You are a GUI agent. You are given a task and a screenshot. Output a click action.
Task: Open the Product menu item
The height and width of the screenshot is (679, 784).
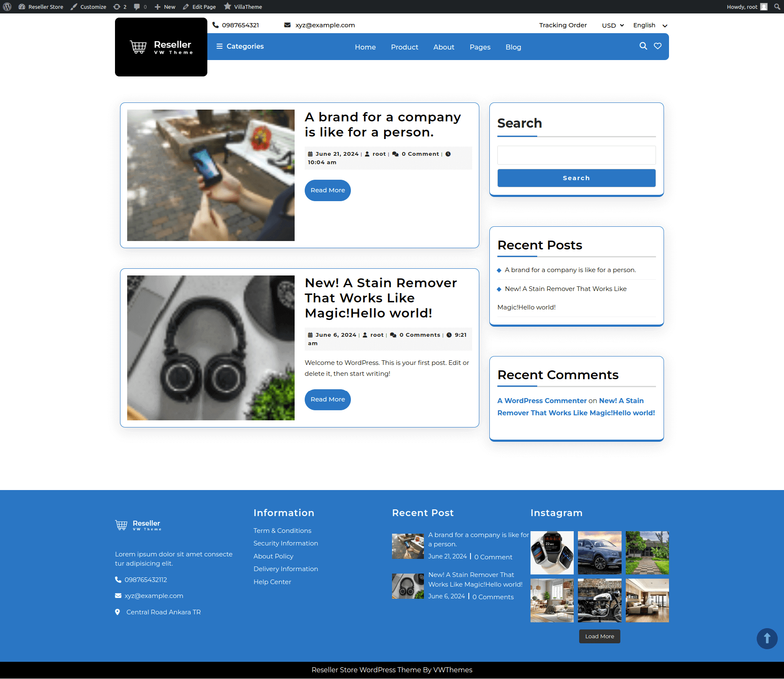(404, 47)
